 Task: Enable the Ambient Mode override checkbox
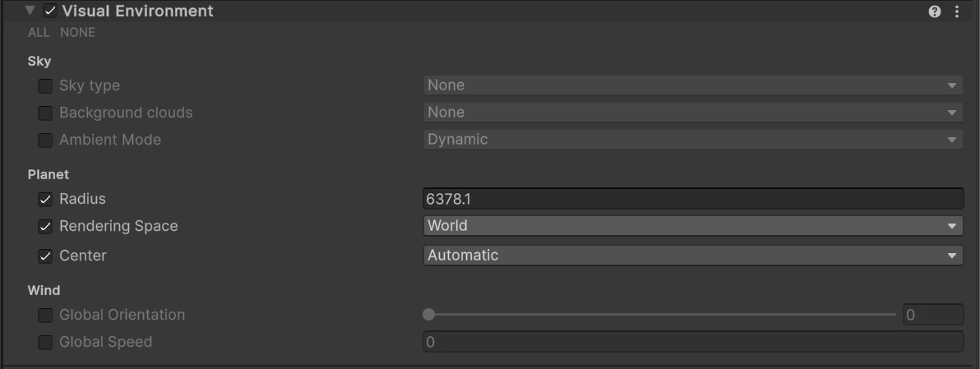point(45,140)
